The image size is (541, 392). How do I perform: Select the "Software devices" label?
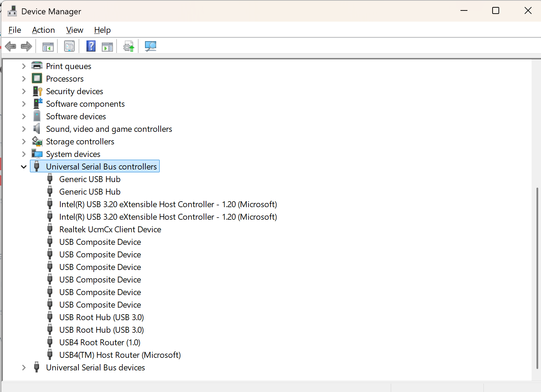tap(76, 116)
